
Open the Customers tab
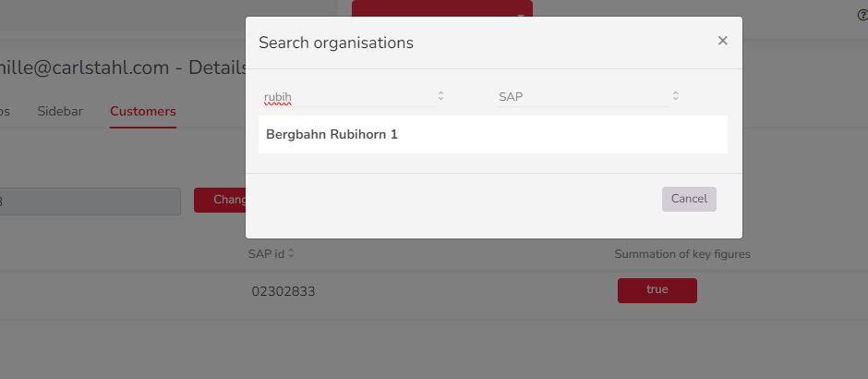(143, 112)
